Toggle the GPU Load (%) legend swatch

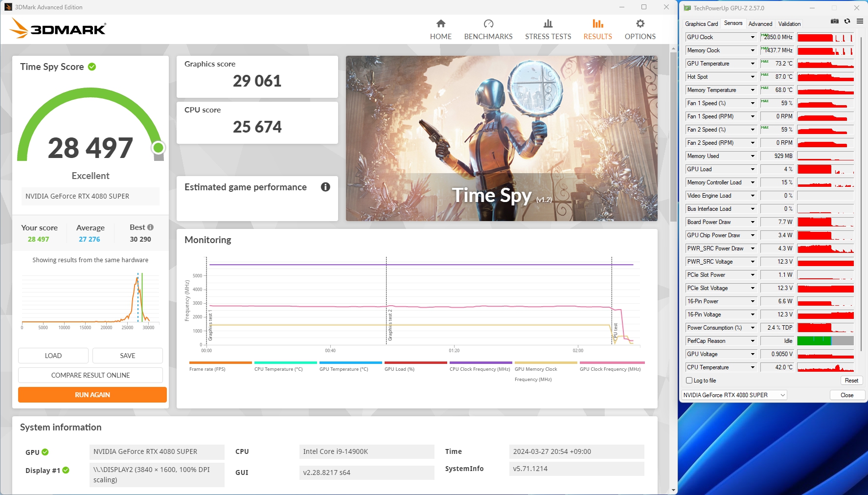[x=415, y=362]
